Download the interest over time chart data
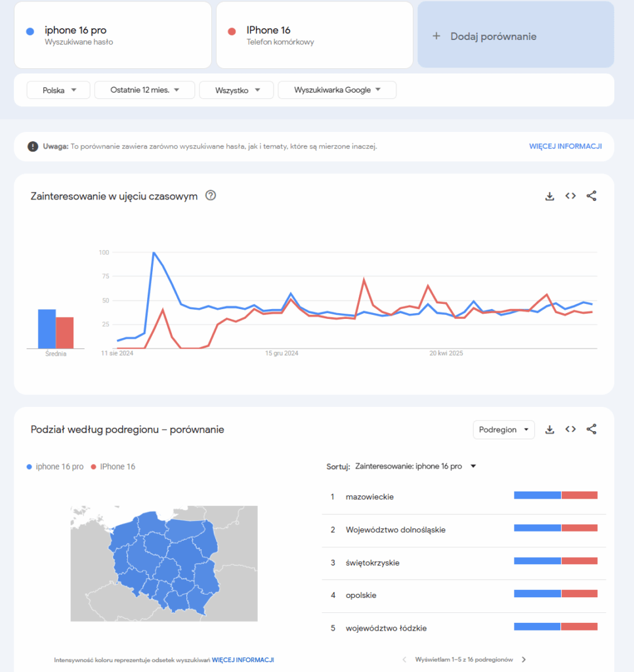Image resolution: width=634 pixels, height=672 pixels. 549,196
